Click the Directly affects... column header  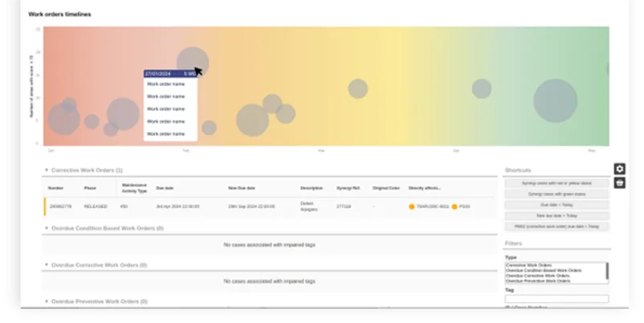(425, 188)
